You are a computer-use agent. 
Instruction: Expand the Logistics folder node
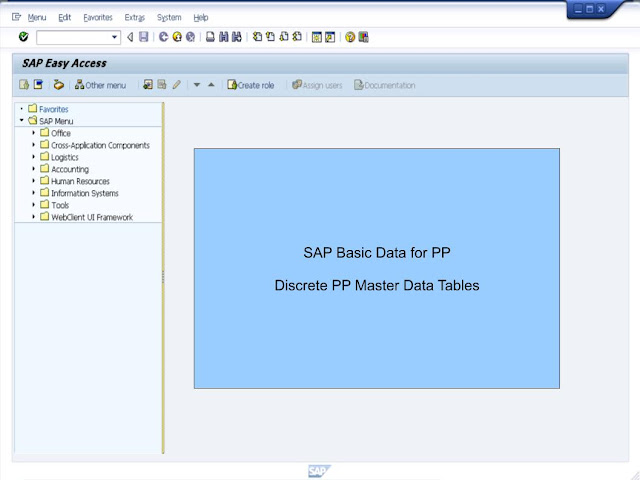[34, 157]
